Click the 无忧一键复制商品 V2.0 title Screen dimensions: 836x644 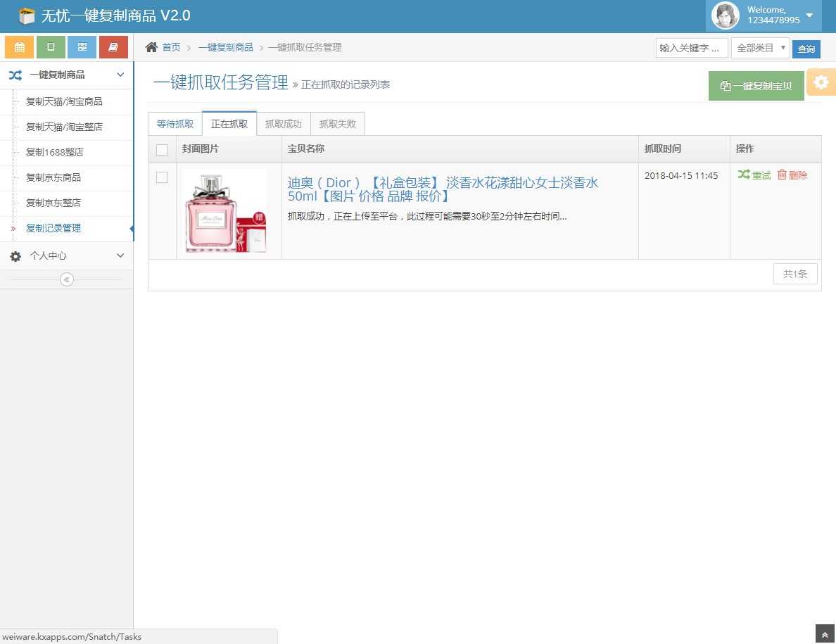point(115,15)
